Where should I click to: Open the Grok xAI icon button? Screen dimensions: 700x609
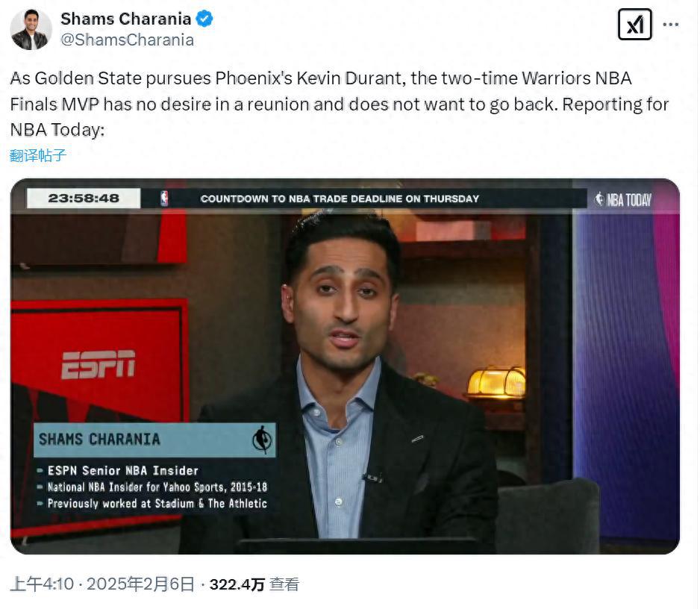click(635, 25)
